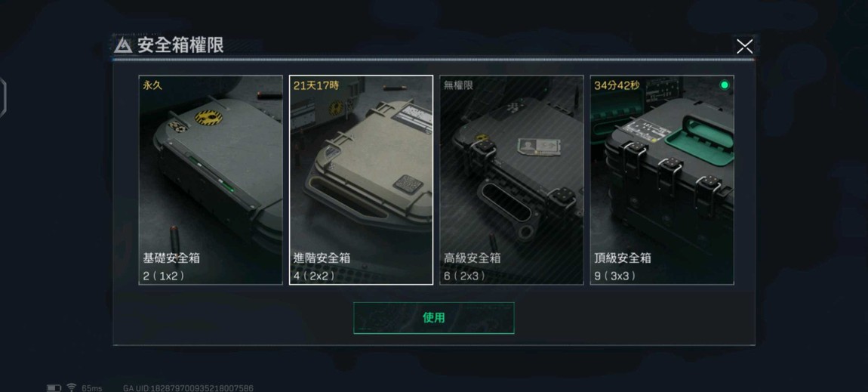Viewport: 868px width, 392px height.
Task: Click the 21天17時 remaining time label
Action: pyautogui.click(x=316, y=85)
